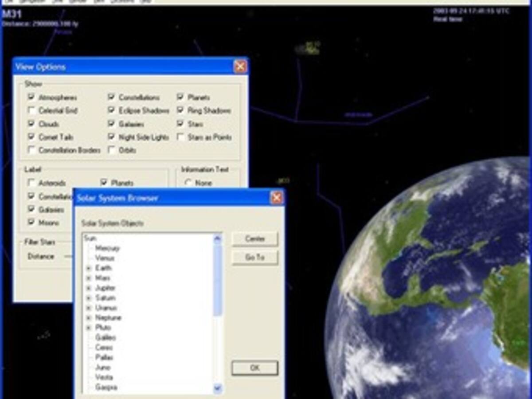The image size is (532, 399).
Task: Toggle Show Stars checkbox
Action: pyautogui.click(x=180, y=124)
